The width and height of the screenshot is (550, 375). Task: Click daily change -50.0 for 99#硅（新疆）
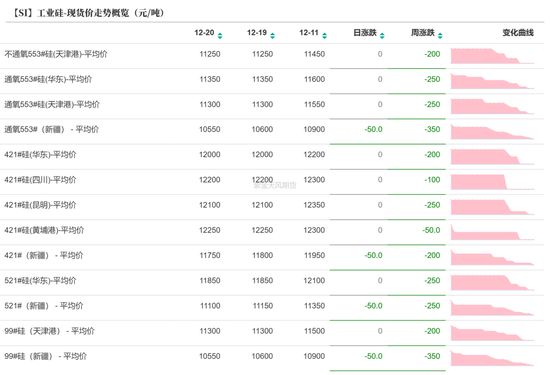[x=373, y=356]
